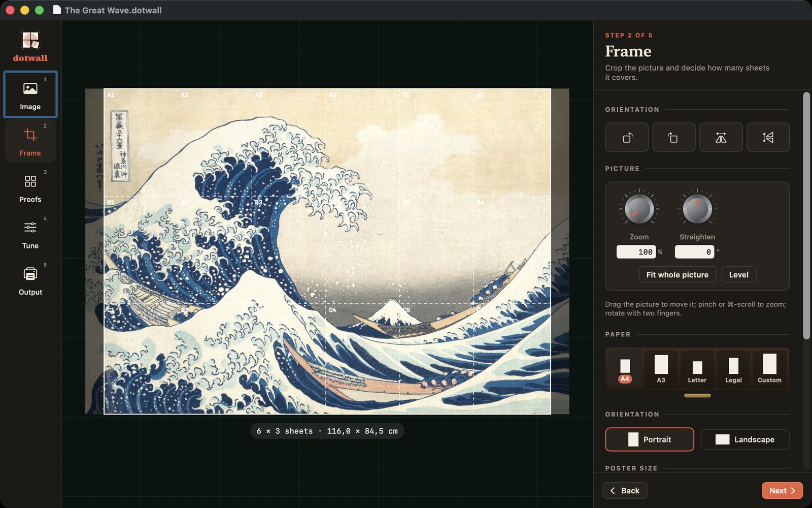Select A3 paper size
The width and height of the screenshot is (812, 508).
click(x=661, y=369)
